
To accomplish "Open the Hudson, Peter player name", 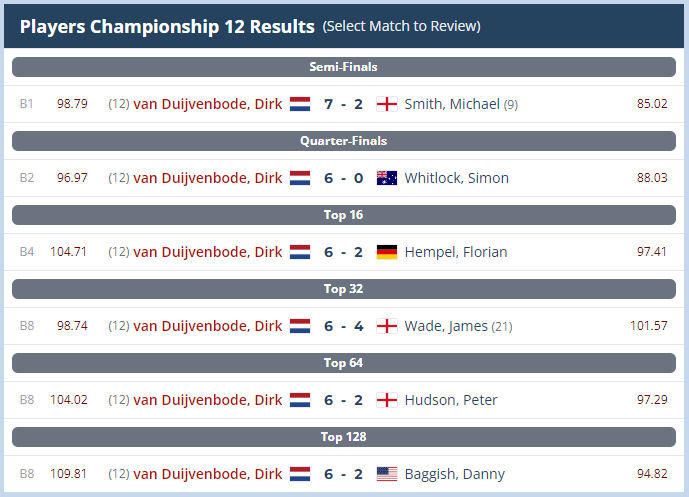I will tap(451, 400).
